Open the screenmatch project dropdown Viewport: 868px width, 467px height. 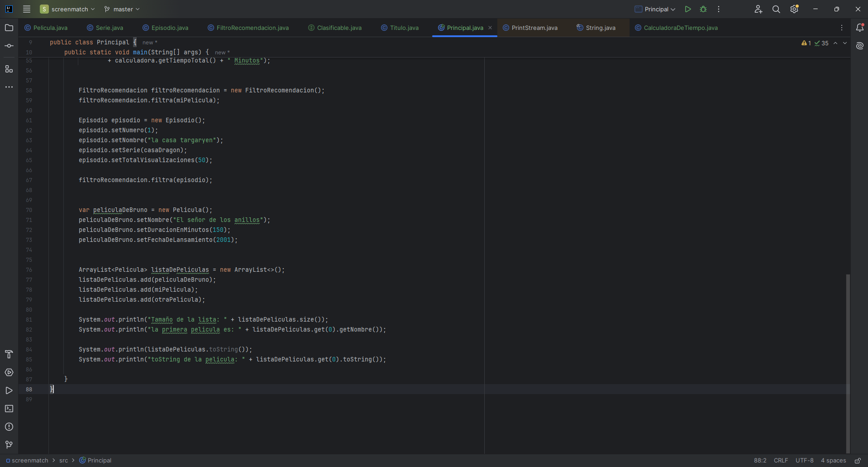pyautogui.click(x=67, y=9)
